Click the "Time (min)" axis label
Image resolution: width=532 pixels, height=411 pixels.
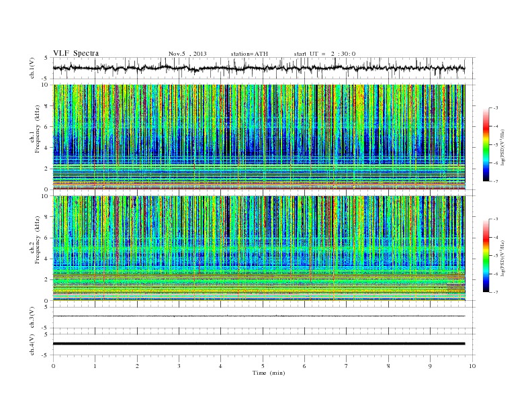point(269,373)
